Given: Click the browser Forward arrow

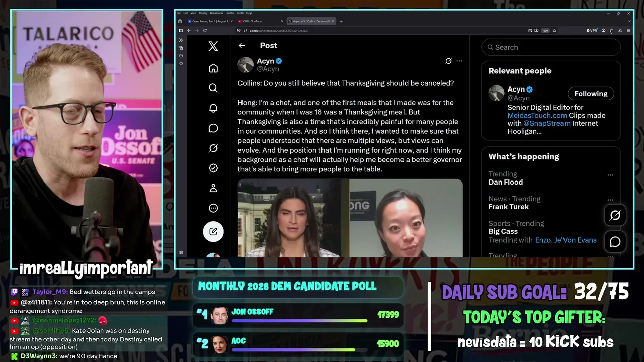Looking at the screenshot, I should coord(197,31).
